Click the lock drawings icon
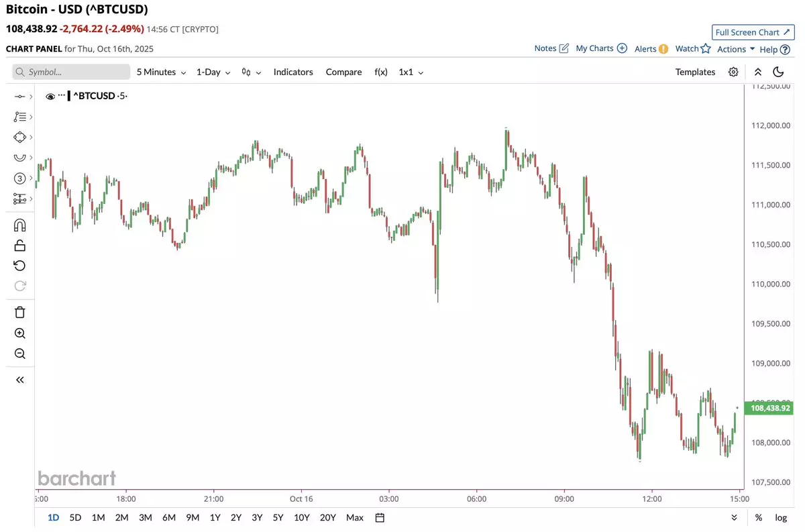This screenshot has height=532, width=805. pos(19,246)
